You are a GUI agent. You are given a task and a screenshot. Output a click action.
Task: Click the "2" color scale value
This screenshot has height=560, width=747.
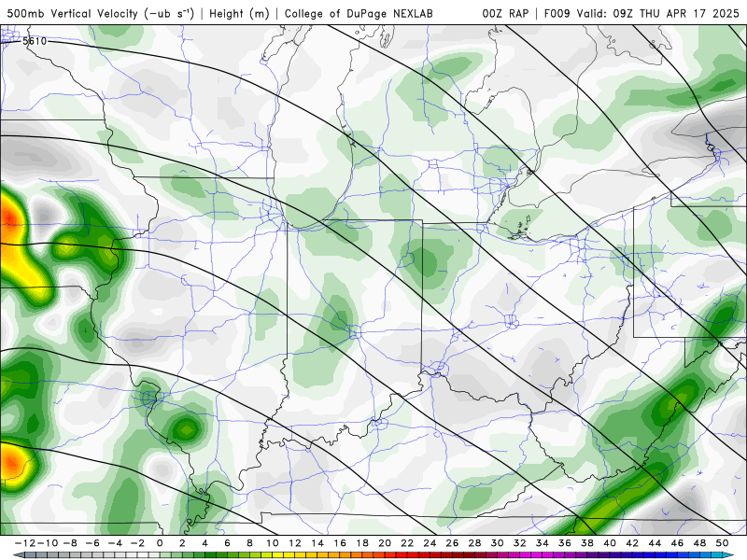pos(182,543)
